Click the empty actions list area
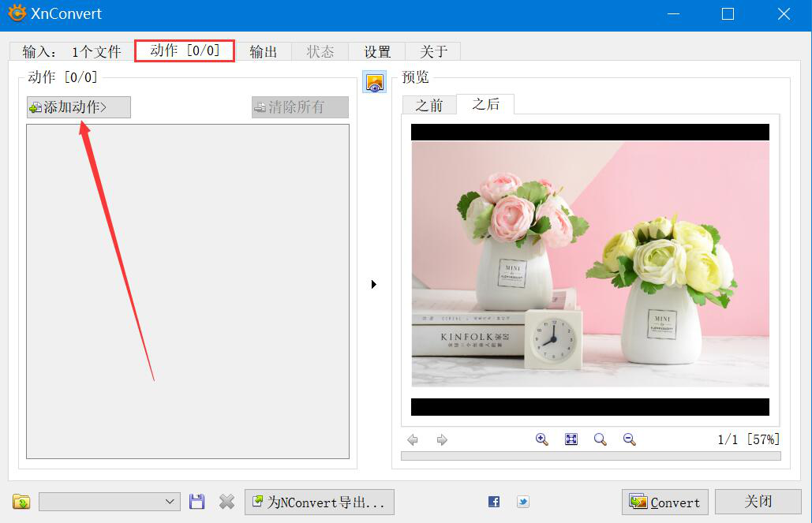This screenshot has width=812, height=523. tap(188, 291)
